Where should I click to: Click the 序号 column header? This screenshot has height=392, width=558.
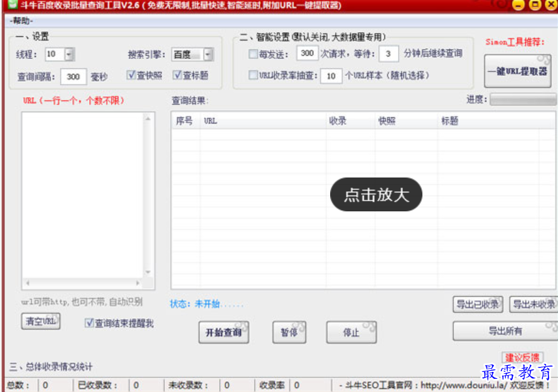click(x=186, y=121)
